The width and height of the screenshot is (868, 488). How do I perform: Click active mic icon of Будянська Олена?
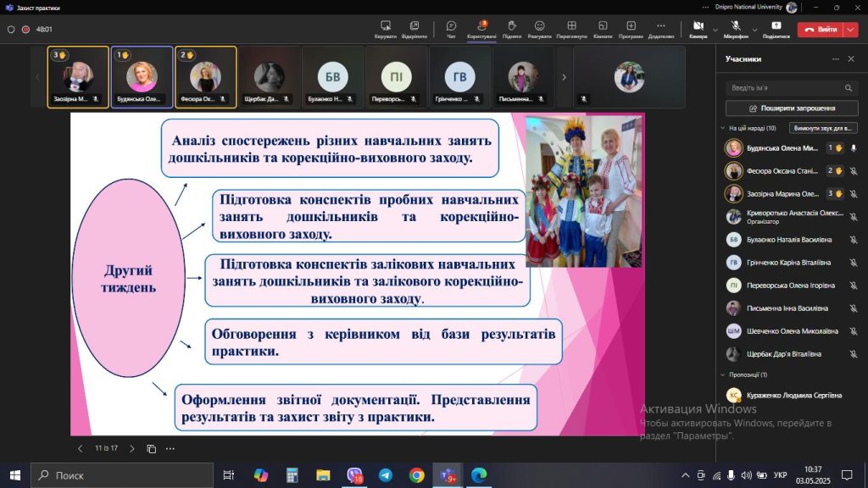point(854,147)
